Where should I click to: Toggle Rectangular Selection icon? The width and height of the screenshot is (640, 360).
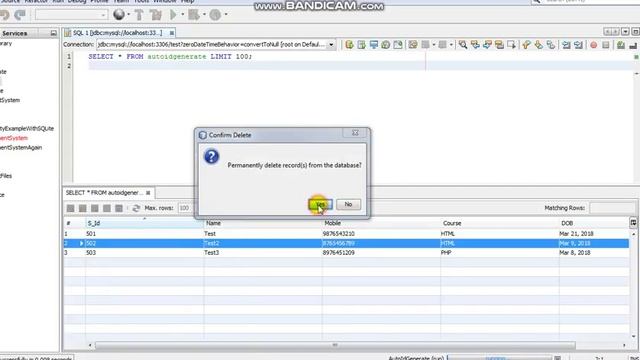pyautogui.click(x=511, y=44)
